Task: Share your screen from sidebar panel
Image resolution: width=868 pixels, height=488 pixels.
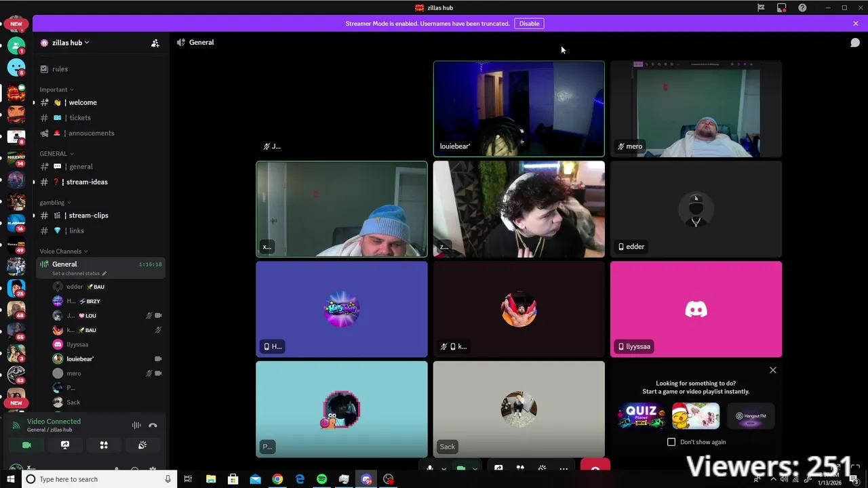Action: point(65,445)
